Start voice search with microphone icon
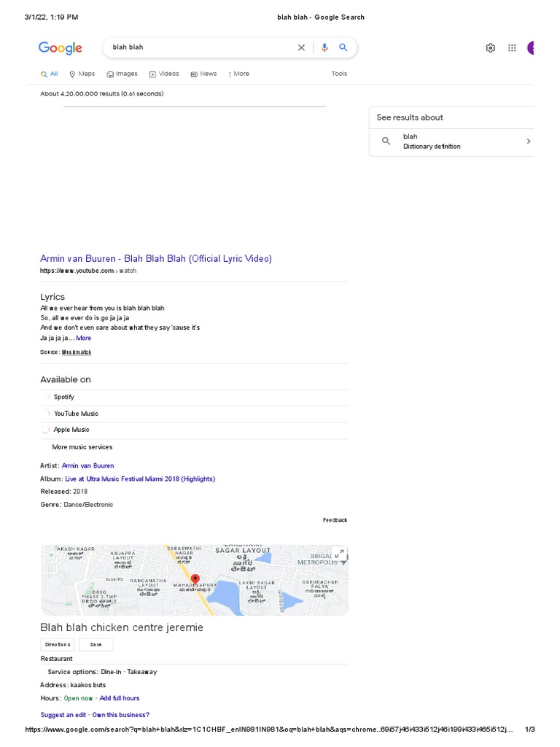 pos(324,47)
